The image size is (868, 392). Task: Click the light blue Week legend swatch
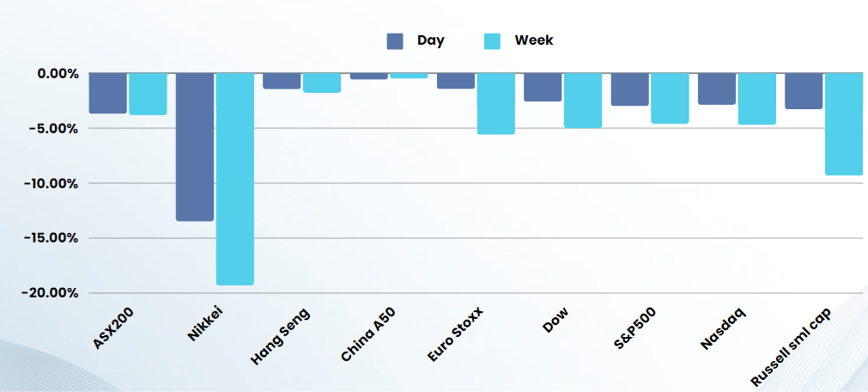tap(492, 40)
